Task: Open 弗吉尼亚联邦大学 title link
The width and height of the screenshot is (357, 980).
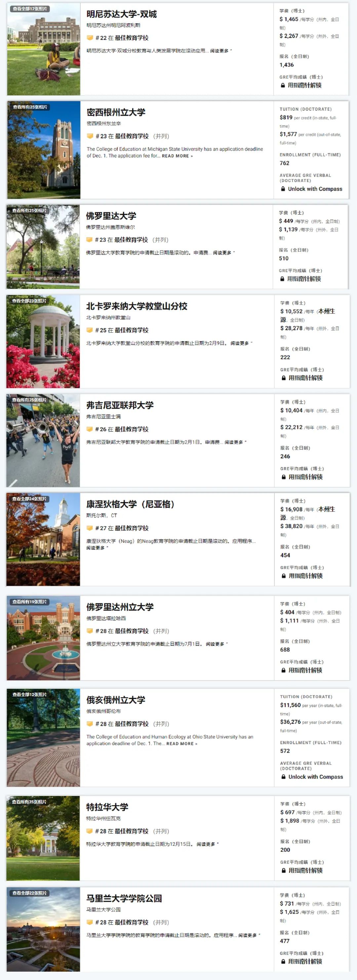Action: tap(120, 405)
